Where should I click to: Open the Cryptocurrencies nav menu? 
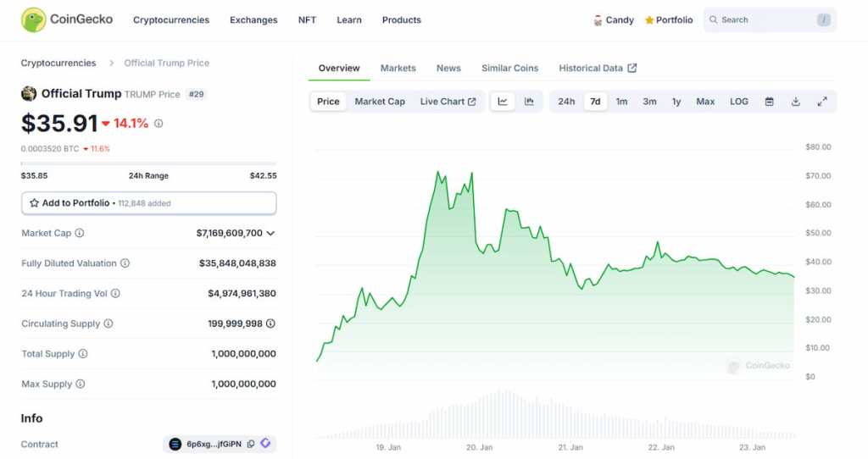pyautogui.click(x=171, y=20)
